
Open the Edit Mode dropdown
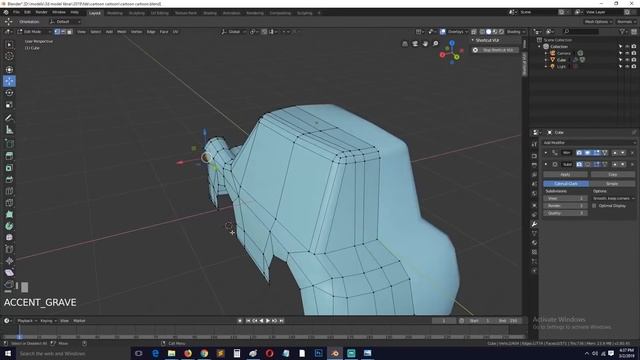tap(34, 32)
